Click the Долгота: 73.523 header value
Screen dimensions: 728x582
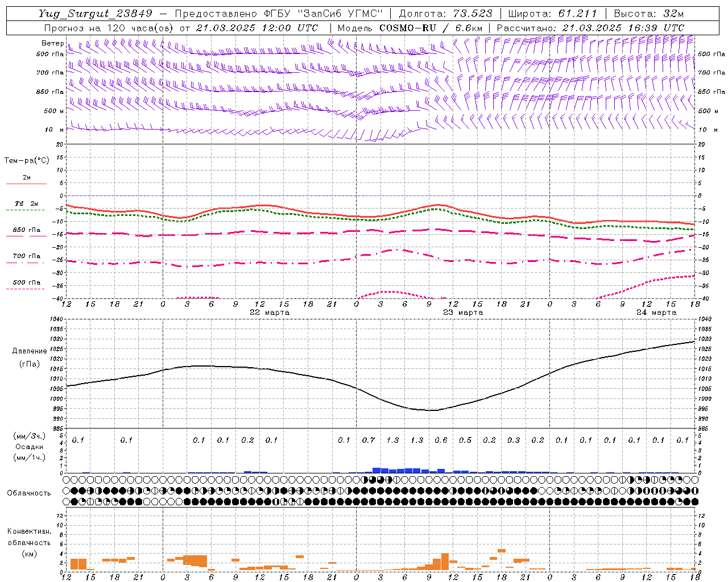445,14
